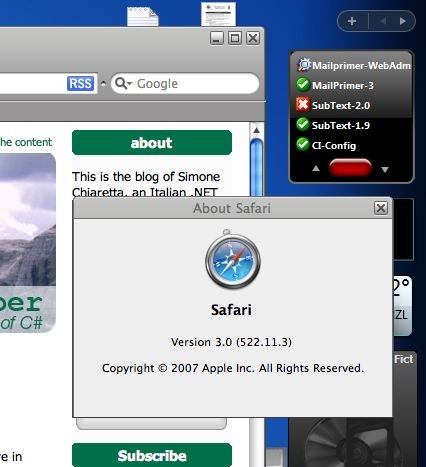This screenshot has width=426, height=467.
Task: Open the about section header
Action: tap(152, 143)
